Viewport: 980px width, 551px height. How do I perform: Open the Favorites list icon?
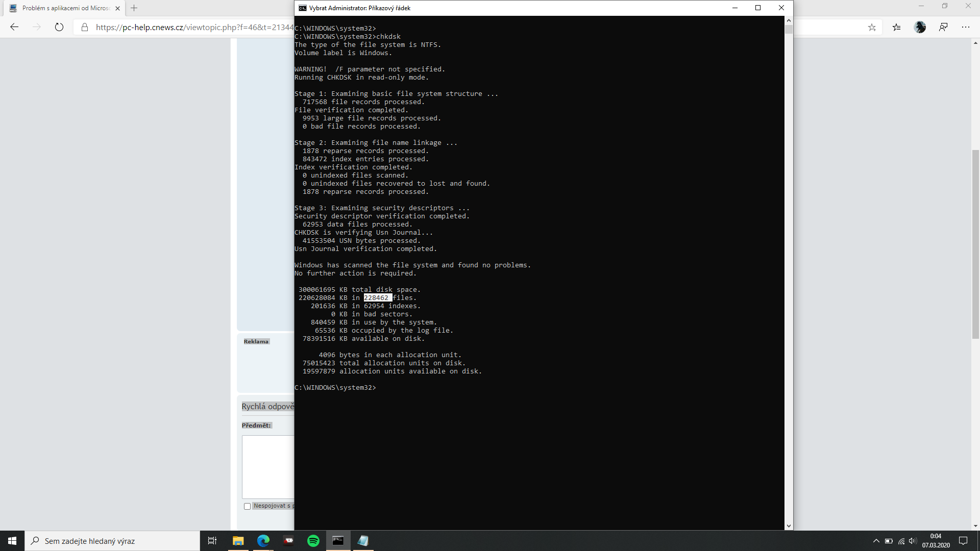click(897, 28)
